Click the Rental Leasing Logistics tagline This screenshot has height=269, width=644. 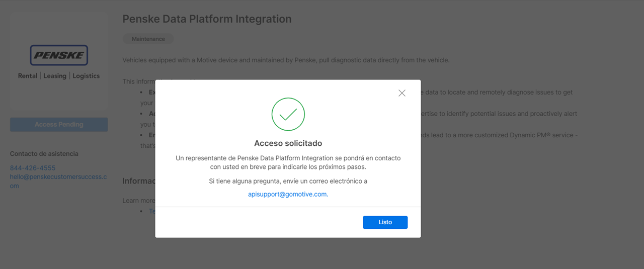59,76
